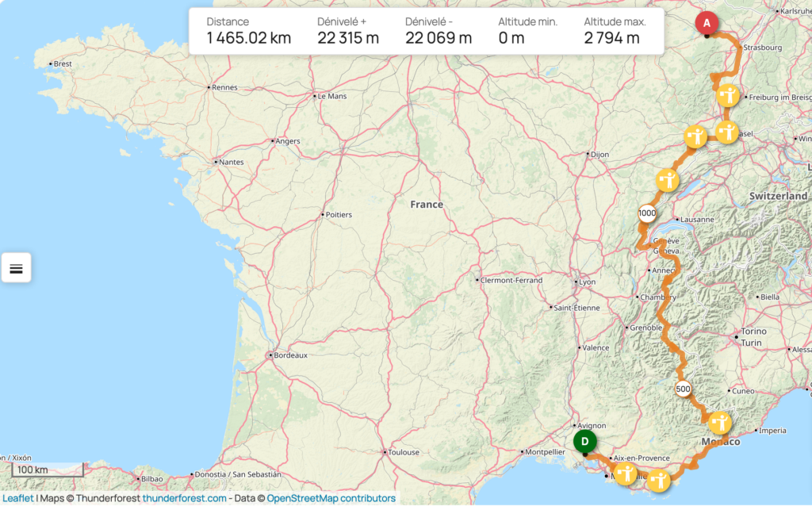
Task: Click the Distance value 1 465.02 km
Action: [248, 38]
